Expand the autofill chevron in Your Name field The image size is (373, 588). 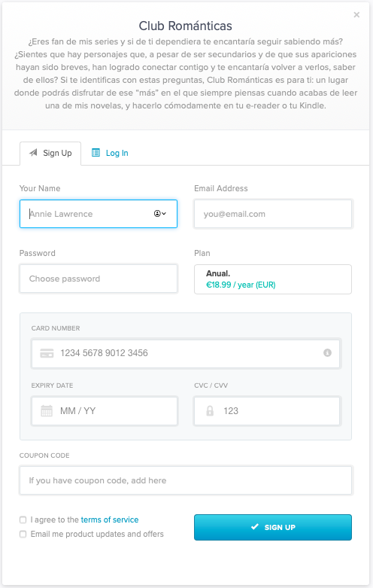(164, 213)
